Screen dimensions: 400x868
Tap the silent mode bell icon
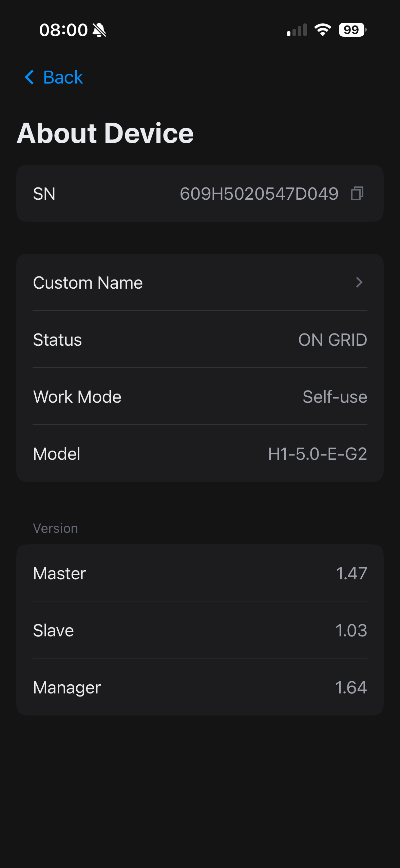tap(99, 30)
